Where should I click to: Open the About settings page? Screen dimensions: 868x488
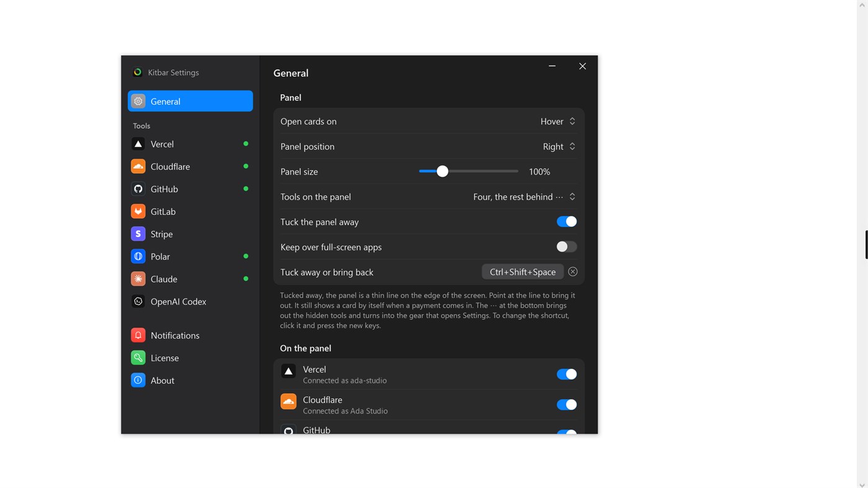point(190,380)
